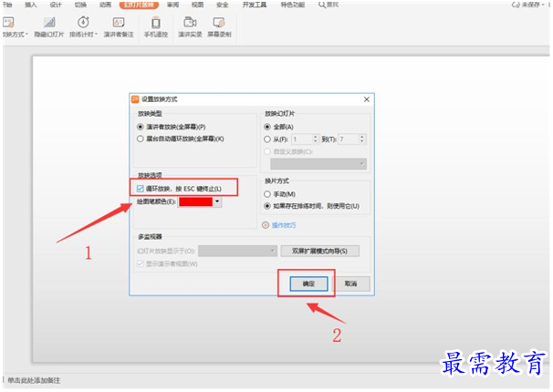Expand the 排练计时 dropdown arrow in ribbon
The image size is (553, 392).
[x=96, y=35]
